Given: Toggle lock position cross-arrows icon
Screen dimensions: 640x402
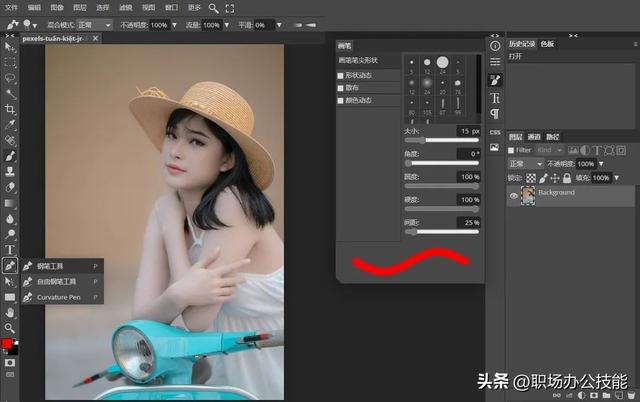Looking at the screenshot, I should [x=555, y=178].
